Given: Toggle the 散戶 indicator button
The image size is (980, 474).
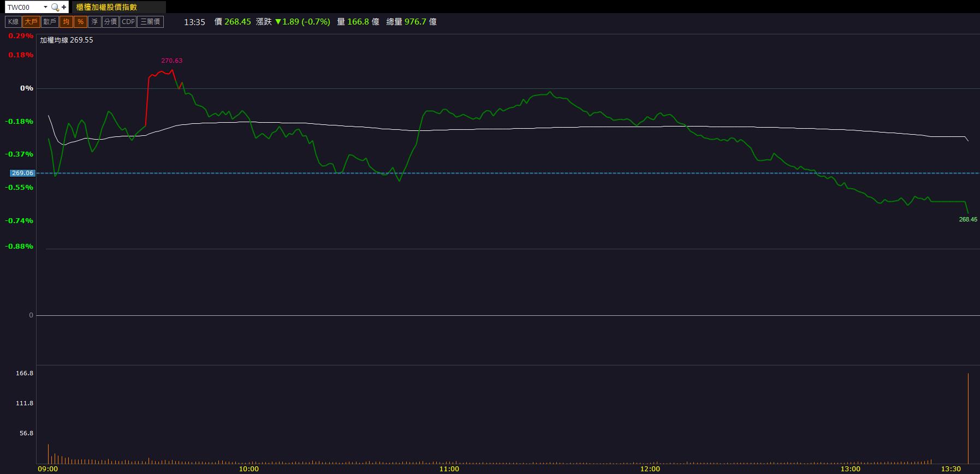Looking at the screenshot, I should click(x=50, y=22).
